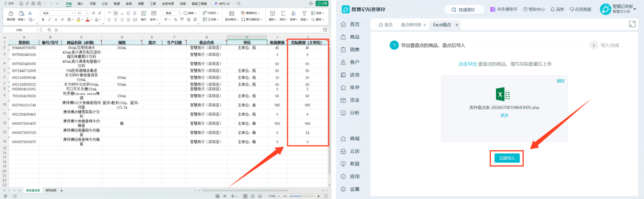The height and width of the screenshot is (199, 644).
Task: Switch to the 盘点单列表 tab
Action: 411,25
